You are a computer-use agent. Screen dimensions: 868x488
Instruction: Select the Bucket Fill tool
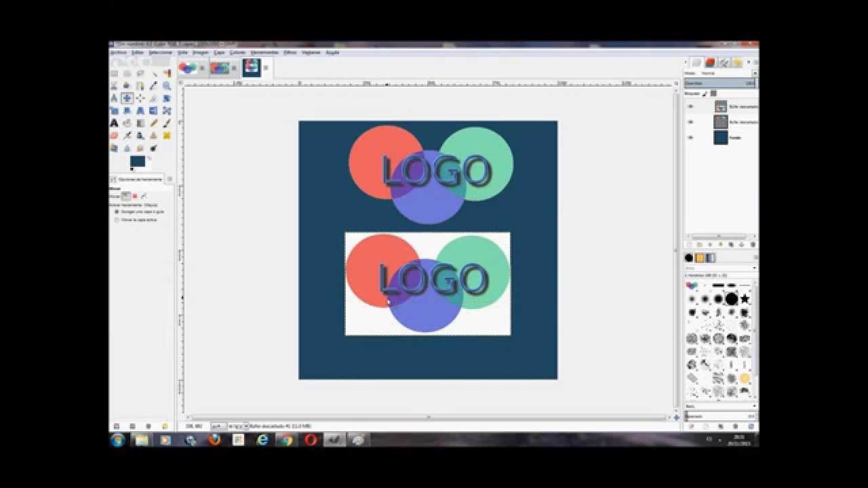coord(127,123)
